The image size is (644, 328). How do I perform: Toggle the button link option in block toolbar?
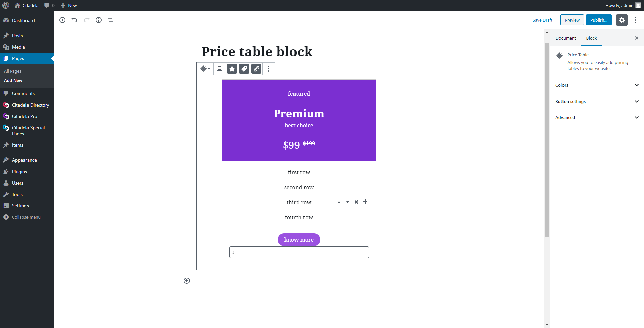[256, 69]
